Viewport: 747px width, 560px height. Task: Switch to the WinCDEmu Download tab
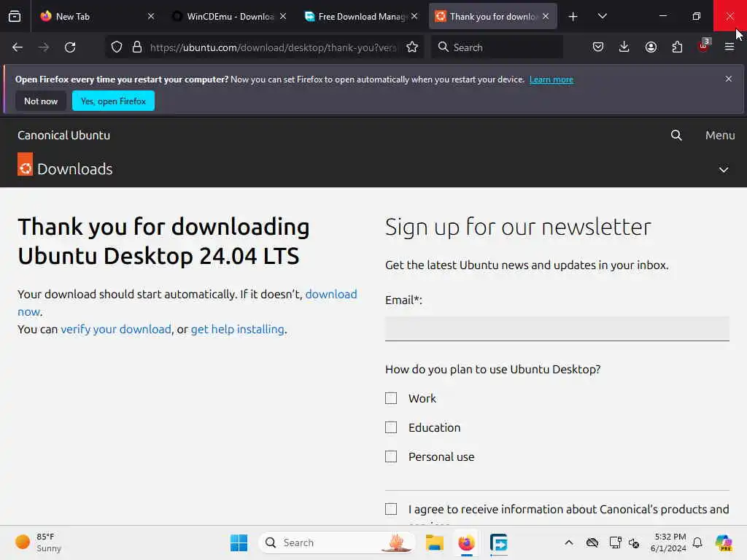pyautogui.click(x=230, y=16)
